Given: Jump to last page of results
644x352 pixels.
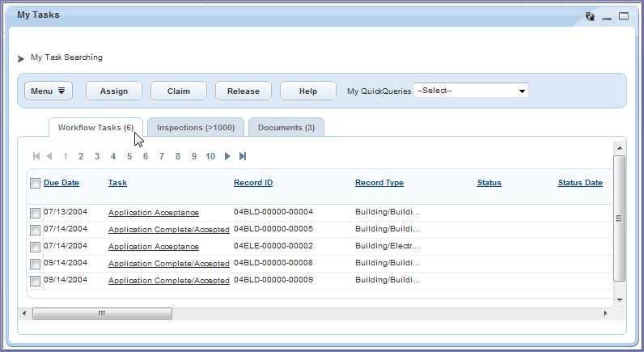Looking at the screenshot, I should click(243, 156).
